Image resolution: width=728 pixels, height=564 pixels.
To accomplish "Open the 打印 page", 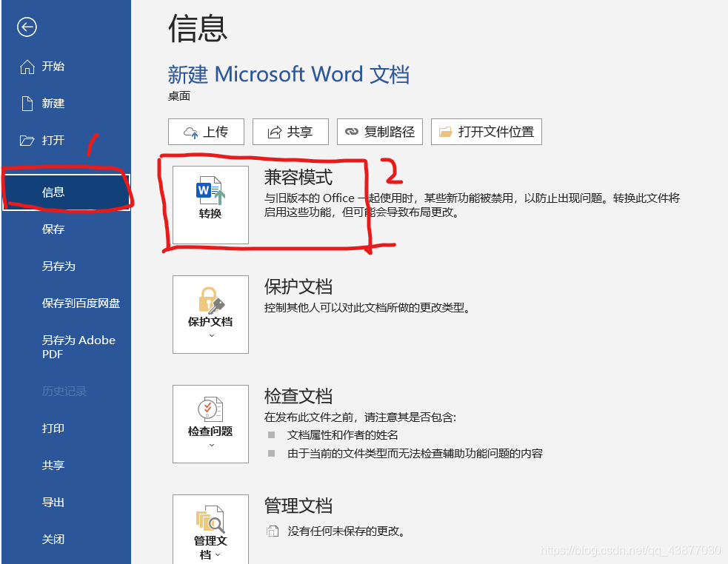I will [x=53, y=429].
